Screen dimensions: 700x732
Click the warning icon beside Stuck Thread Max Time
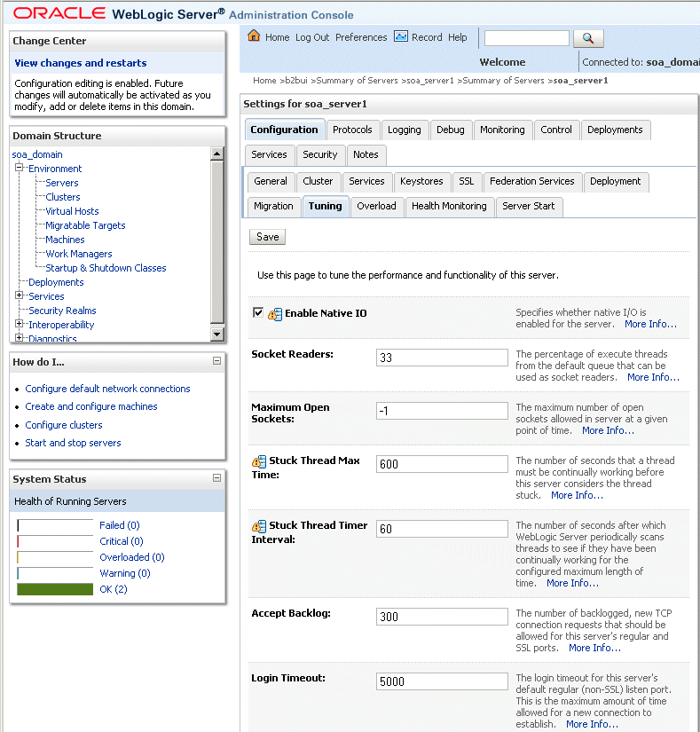click(259, 461)
